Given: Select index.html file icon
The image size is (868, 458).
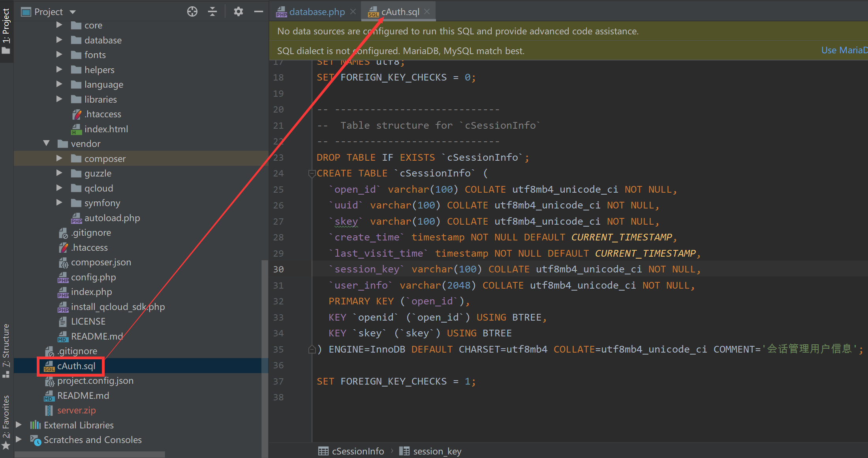Looking at the screenshot, I should pos(76,129).
